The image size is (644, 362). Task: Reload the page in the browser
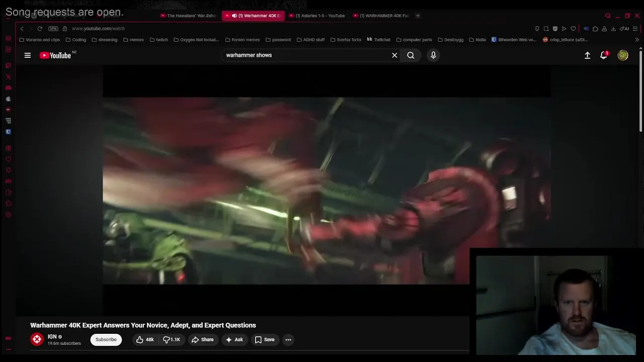click(40, 29)
